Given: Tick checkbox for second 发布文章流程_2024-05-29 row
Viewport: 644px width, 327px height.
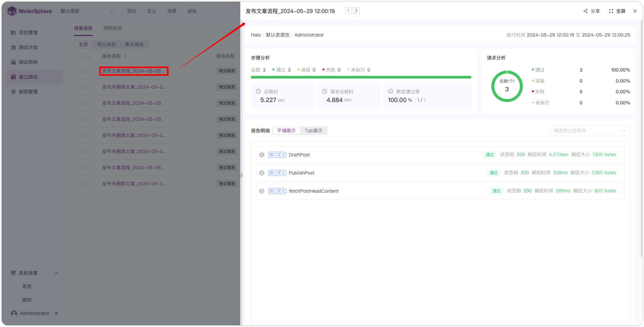Looking at the screenshot, I should click(x=83, y=103).
